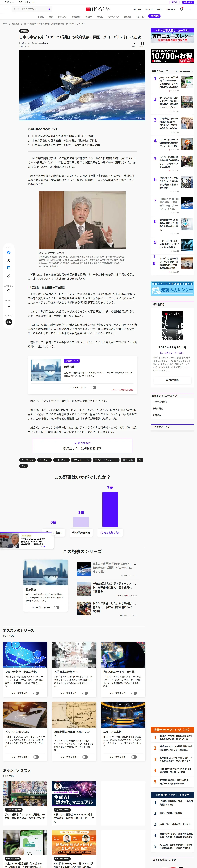Expand the 日経BP dropdown

coord(9,2)
